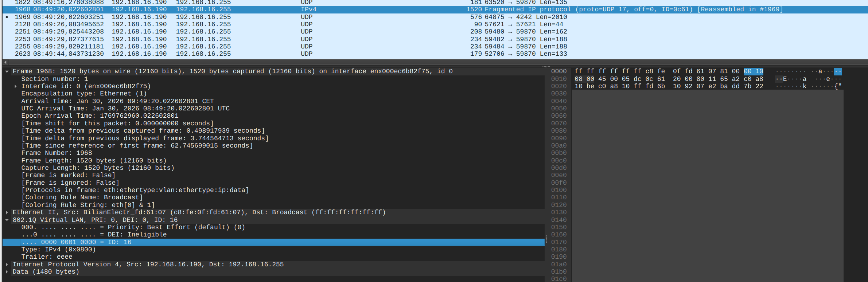Click offset 0010 in the hex pane
Viewport: 868px width, 282px height.
(559, 79)
